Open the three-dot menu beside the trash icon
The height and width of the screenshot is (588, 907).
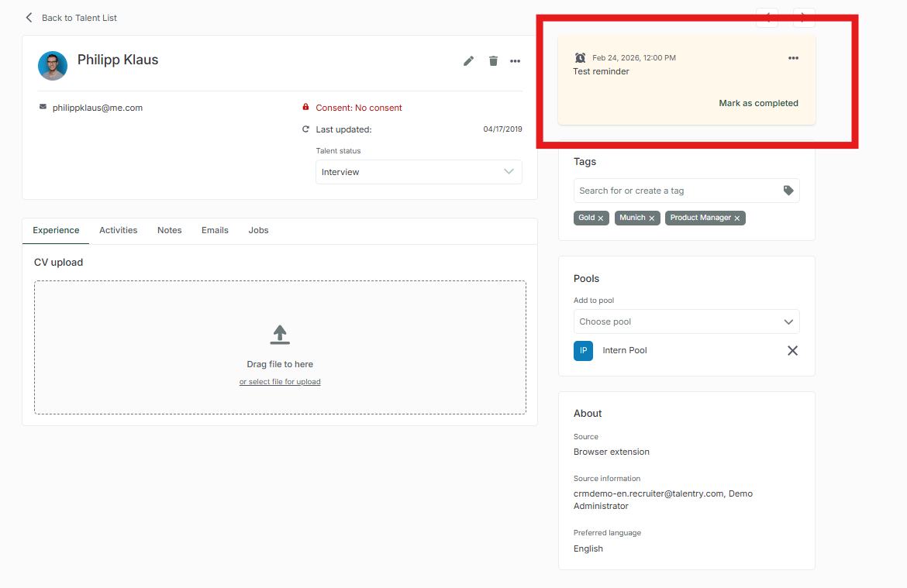[x=515, y=61]
